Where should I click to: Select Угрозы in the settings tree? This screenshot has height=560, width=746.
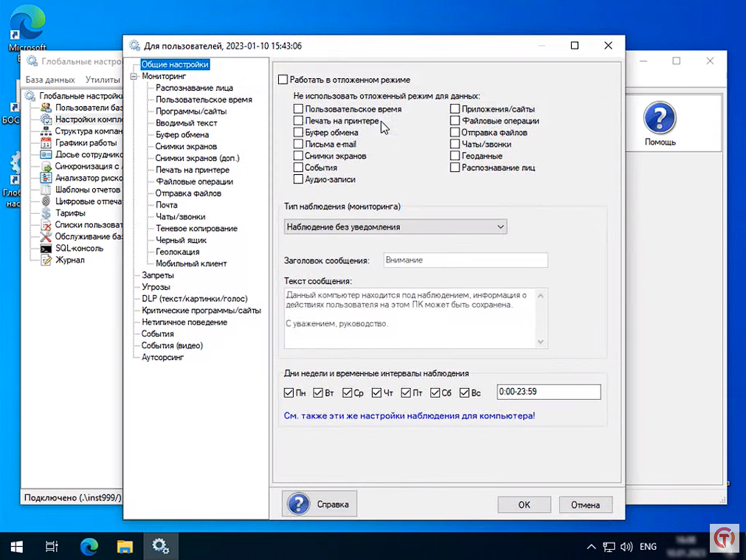[156, 287]
